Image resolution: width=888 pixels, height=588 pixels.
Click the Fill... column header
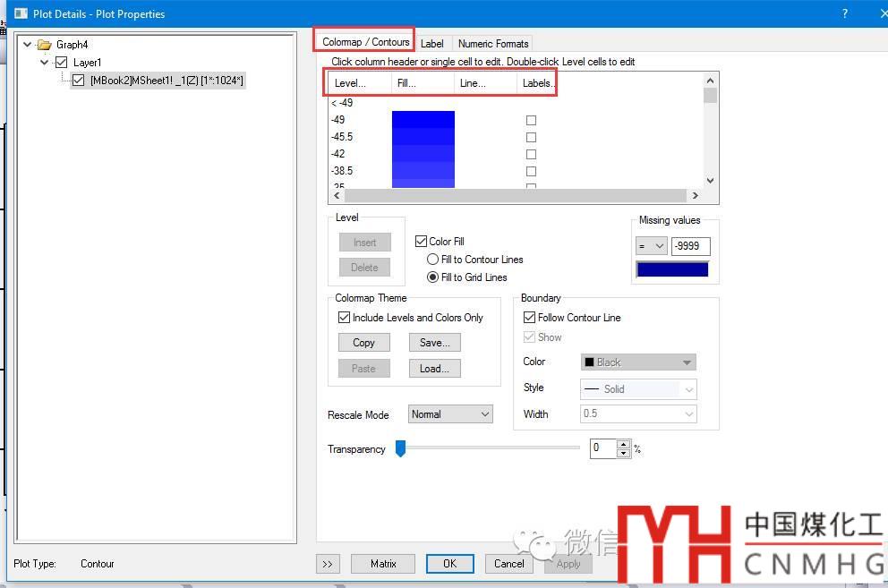click(x=423, y=83)
